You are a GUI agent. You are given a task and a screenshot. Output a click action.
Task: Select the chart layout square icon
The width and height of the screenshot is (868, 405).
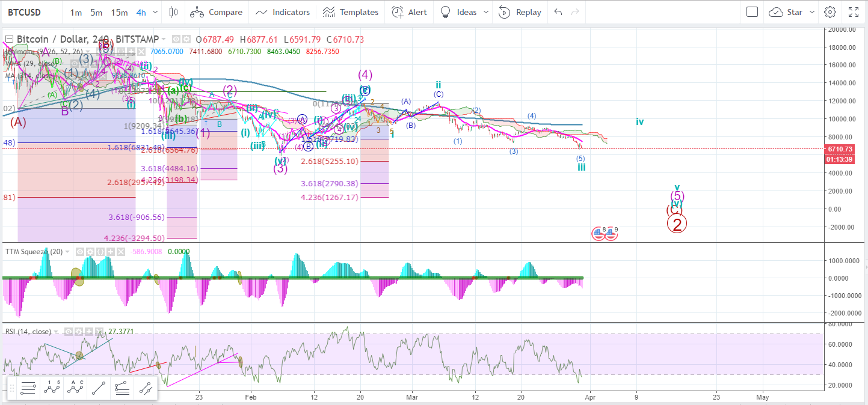coord(752,12)
